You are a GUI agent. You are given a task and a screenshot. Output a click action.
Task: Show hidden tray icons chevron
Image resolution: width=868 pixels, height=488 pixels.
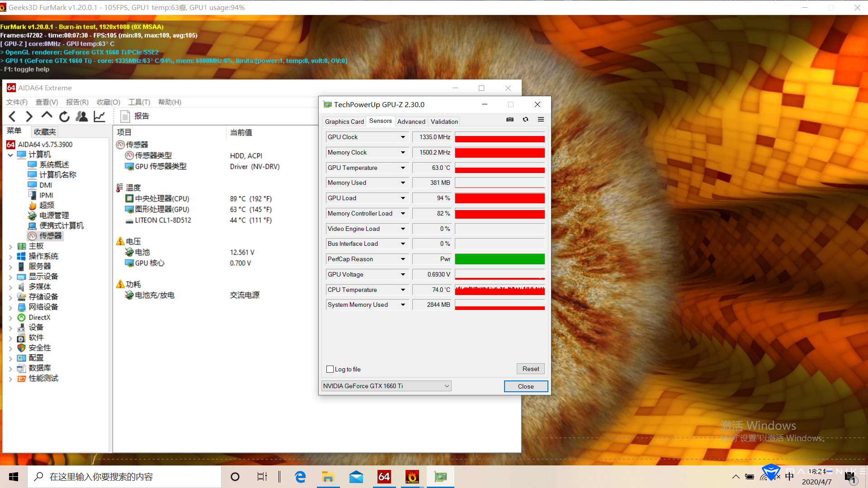tap(736, 477)
